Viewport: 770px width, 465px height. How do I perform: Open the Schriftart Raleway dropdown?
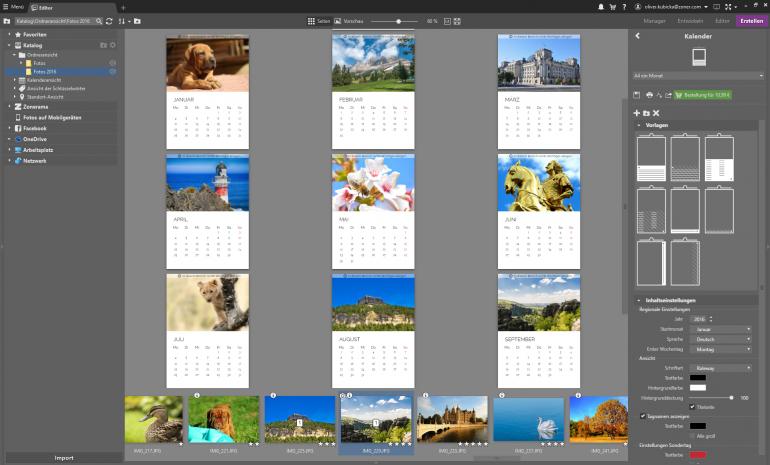coord(721,368)
